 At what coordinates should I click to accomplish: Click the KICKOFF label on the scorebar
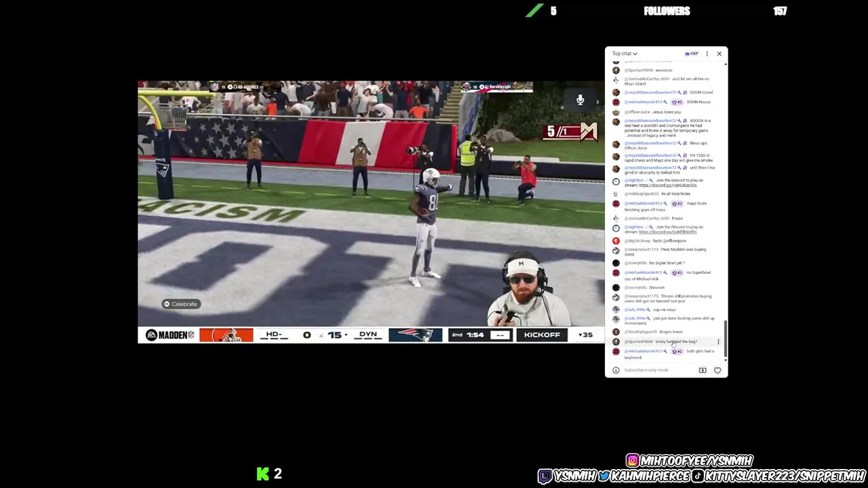pyautogui.click(x=542, y=335)
